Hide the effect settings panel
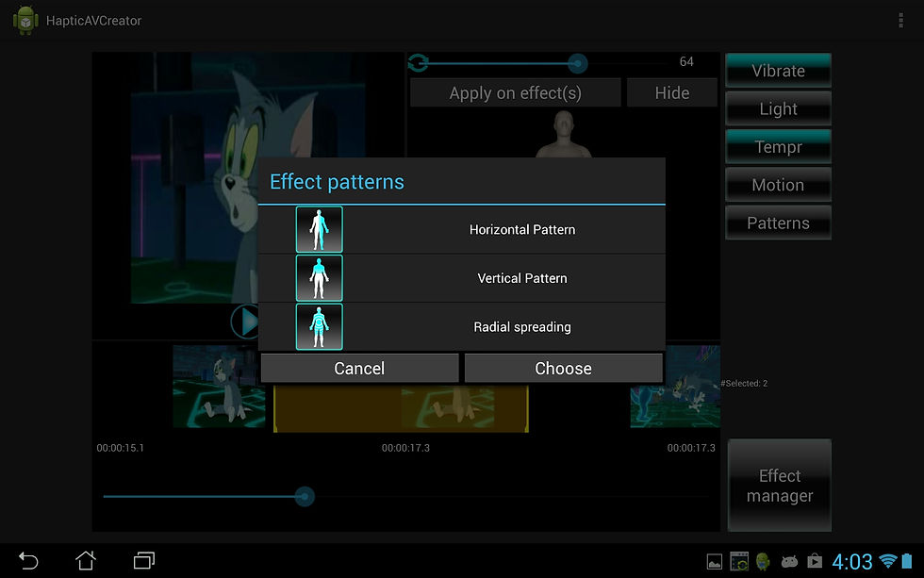924x578 pixels. coord(671,92)
